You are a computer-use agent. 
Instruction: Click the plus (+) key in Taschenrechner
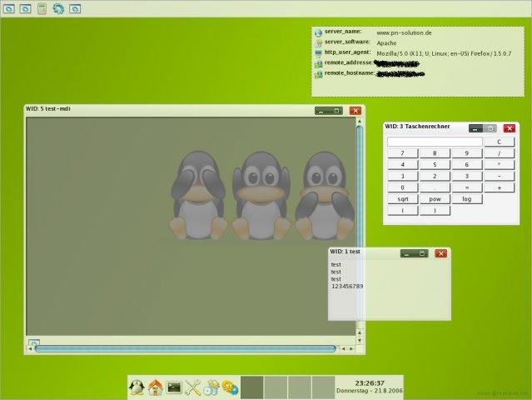[x=499, y=187]
